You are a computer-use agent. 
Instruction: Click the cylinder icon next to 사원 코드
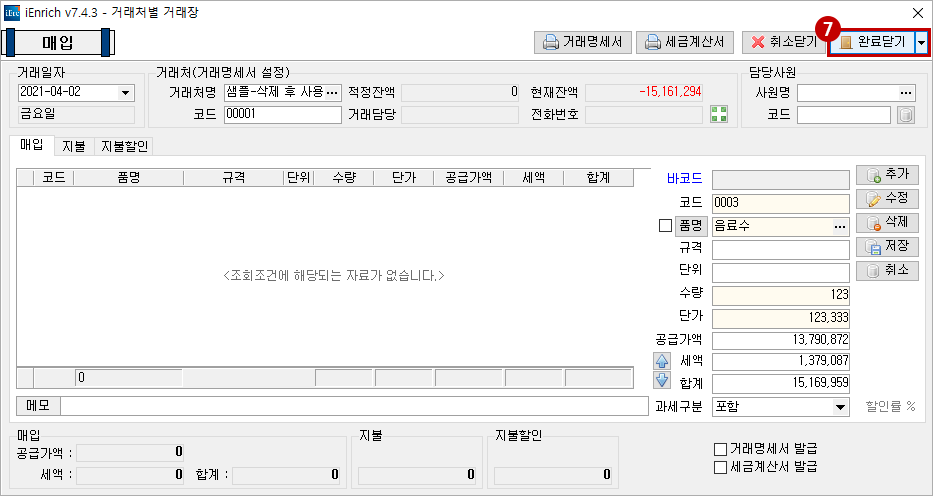point(906,115)
